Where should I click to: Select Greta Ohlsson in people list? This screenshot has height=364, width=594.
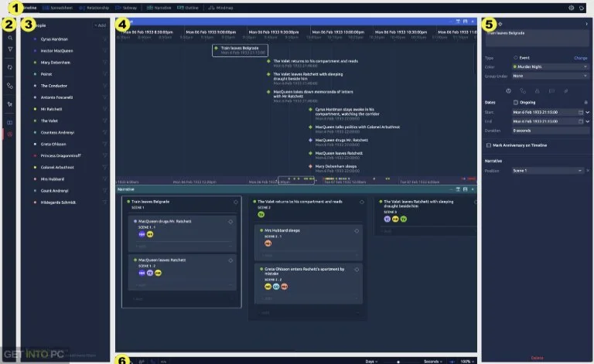53,145
